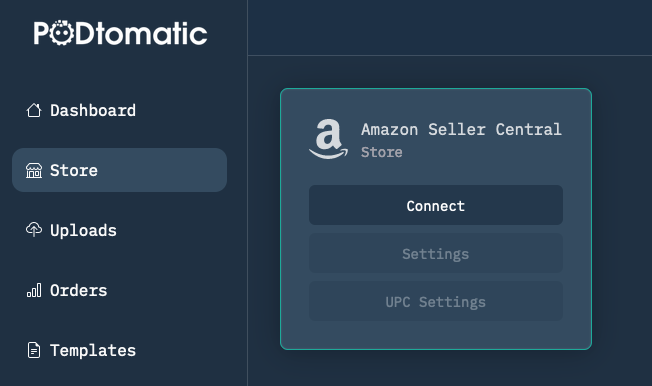Navigate to the Templates label
Image resolution: width=652 pixels, height=386 pixels.
pos(93,351)
